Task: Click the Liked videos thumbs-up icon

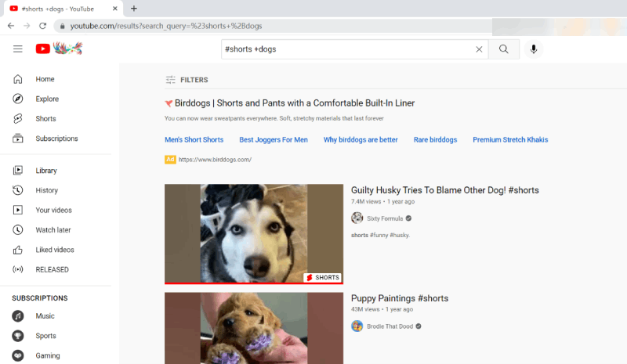Action: click(17, 250)
